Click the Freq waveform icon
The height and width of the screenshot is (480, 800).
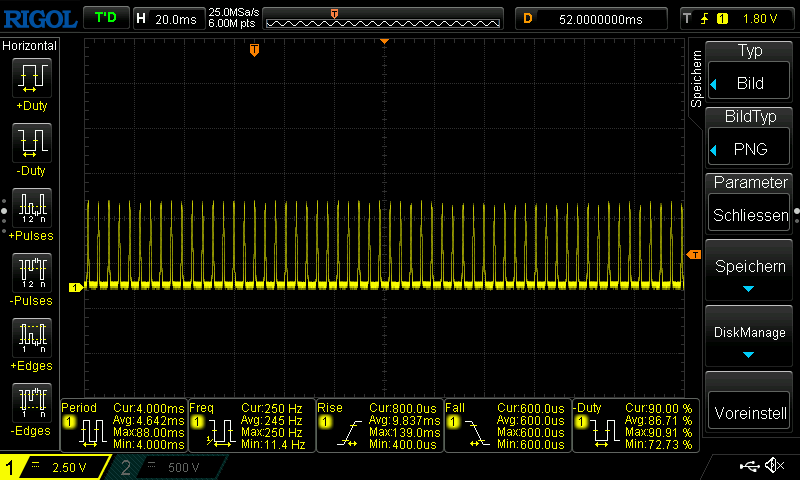click(220, 434)
